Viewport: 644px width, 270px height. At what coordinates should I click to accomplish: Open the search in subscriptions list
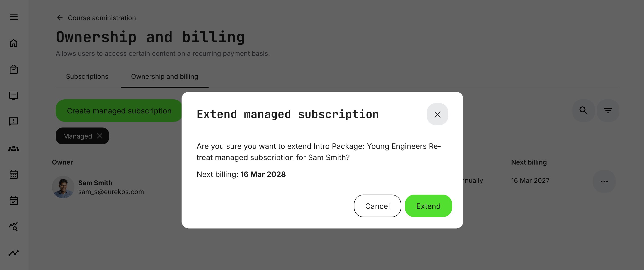(583, 110)
